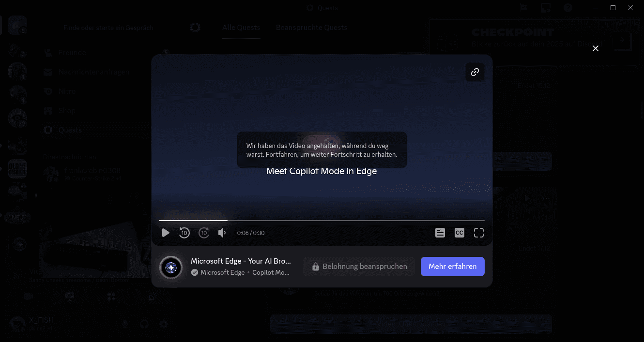Viewport: 644px width, 342px height.
Task: Click 'Meet Copilot Mode in Edge' caption
Action: coord(322,171)
